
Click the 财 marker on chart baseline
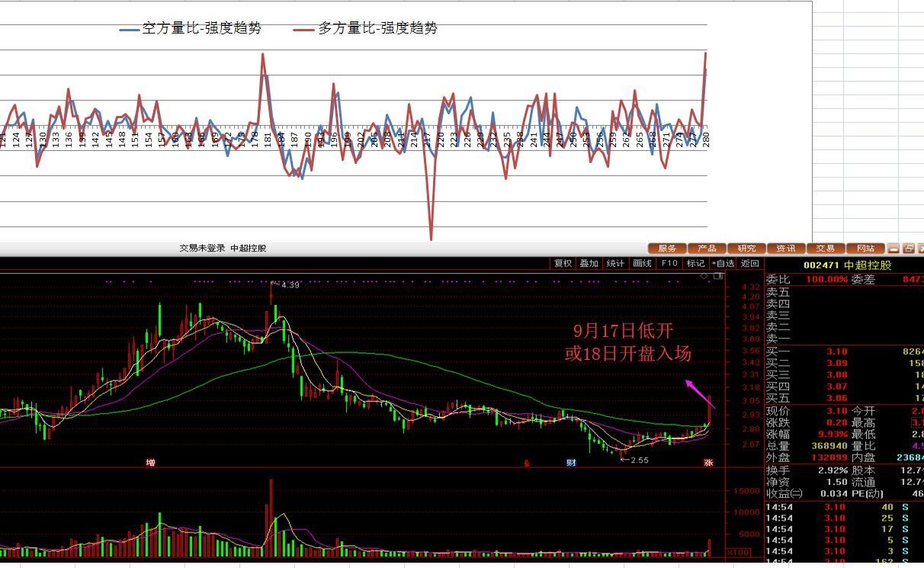[571, 463]
